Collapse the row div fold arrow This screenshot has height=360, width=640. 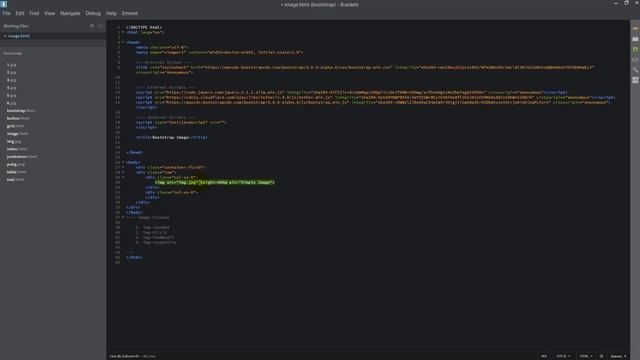(x=123, y=172)
